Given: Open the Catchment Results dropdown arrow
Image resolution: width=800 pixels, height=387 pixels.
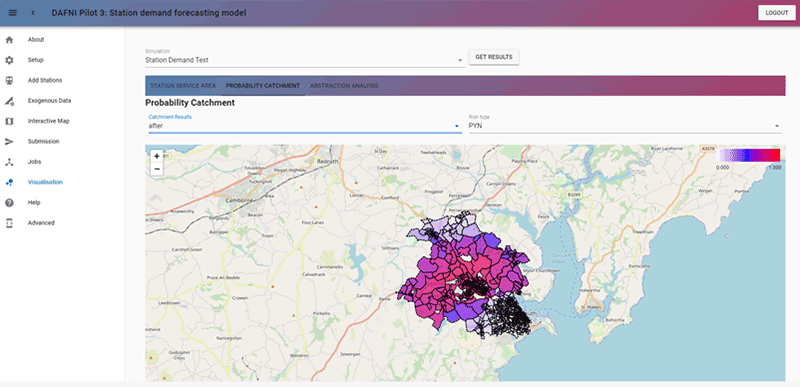Looking at the screenshot, I should pyautogui.click(x=457, y=126).
